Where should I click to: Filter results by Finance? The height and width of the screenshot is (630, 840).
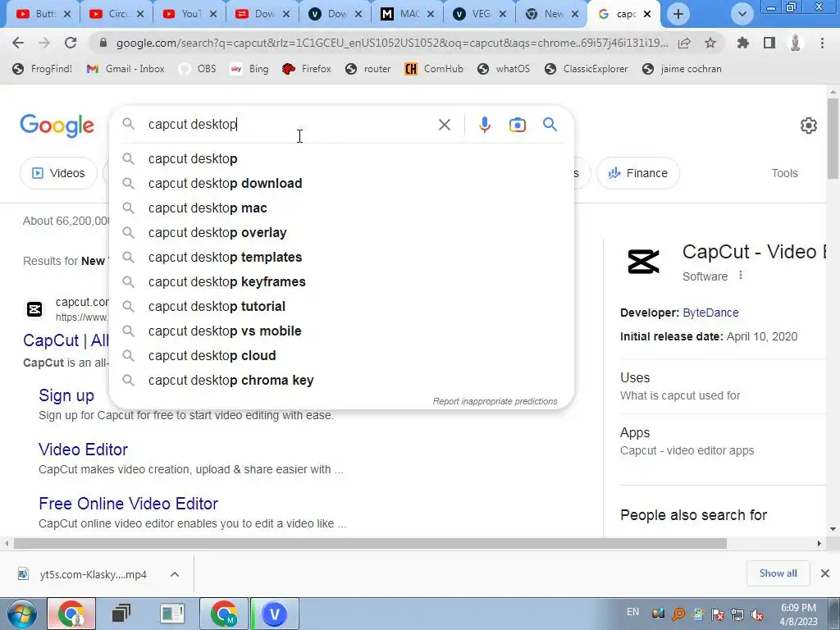click(638, 173)
